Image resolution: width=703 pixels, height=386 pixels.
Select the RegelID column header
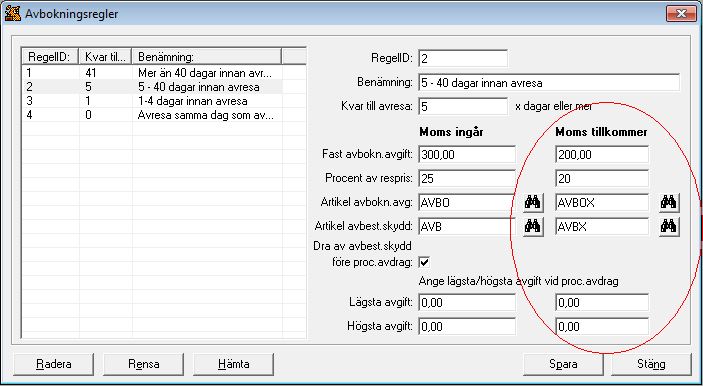(50, 57)
